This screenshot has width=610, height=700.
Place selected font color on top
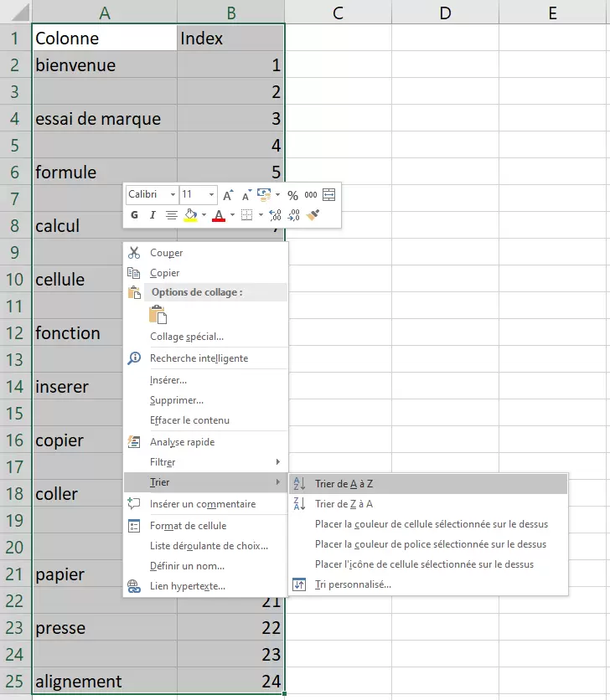(428, 544)
